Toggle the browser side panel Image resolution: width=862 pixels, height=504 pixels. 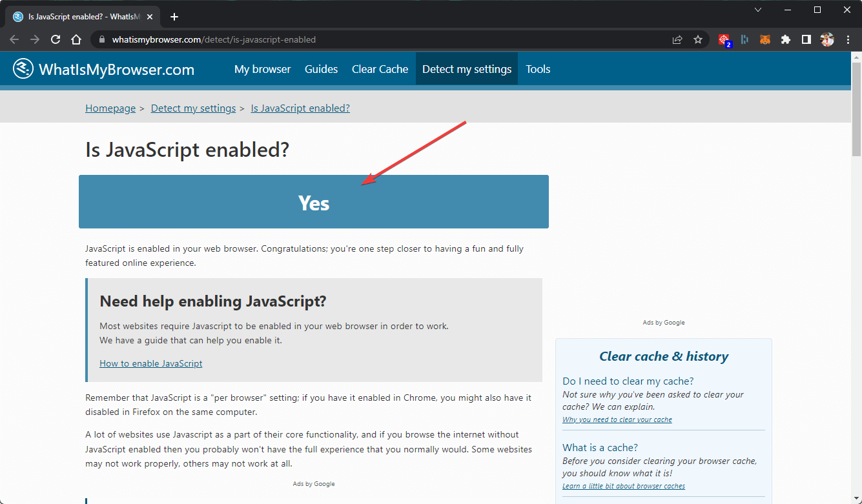806,39
